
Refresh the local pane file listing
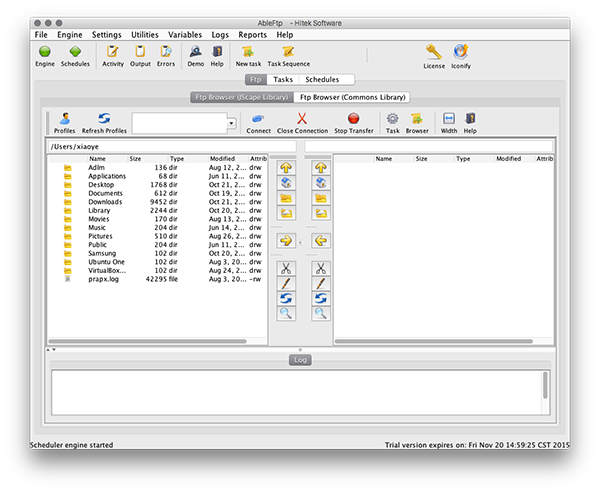click(286, 298)
